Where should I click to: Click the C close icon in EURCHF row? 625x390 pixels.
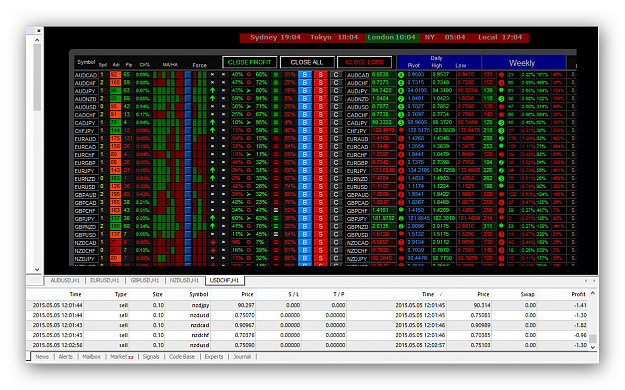pyautogui.click(x=336, y=154)
